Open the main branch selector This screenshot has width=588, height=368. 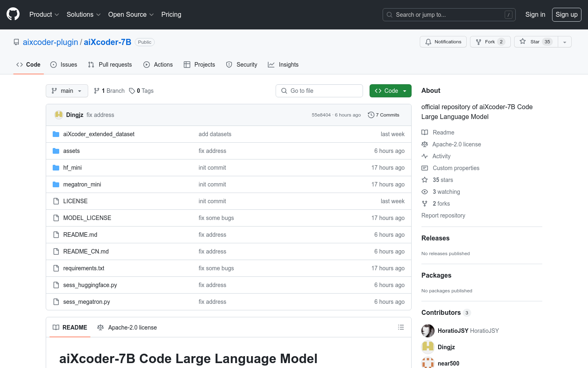(x=67, y=90)
